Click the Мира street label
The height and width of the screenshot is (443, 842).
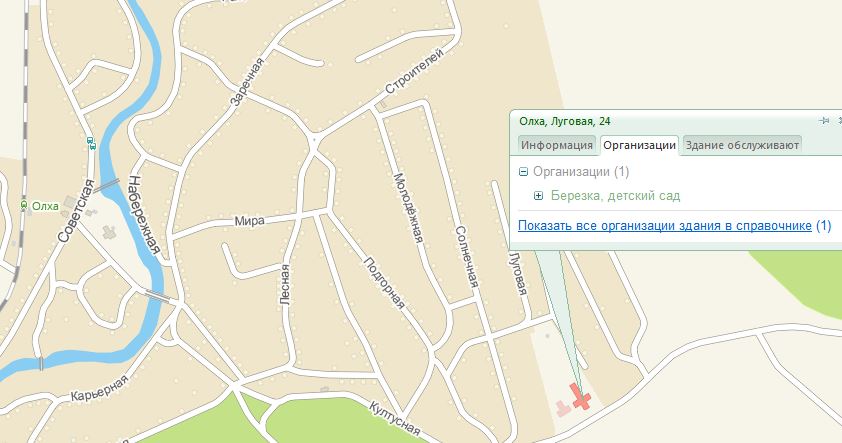point(249,221)
